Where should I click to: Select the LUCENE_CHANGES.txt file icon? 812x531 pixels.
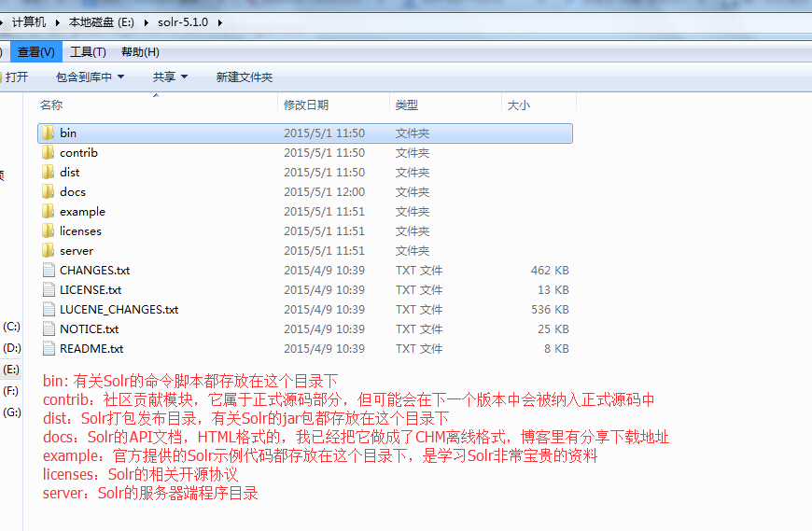[49, 310]
